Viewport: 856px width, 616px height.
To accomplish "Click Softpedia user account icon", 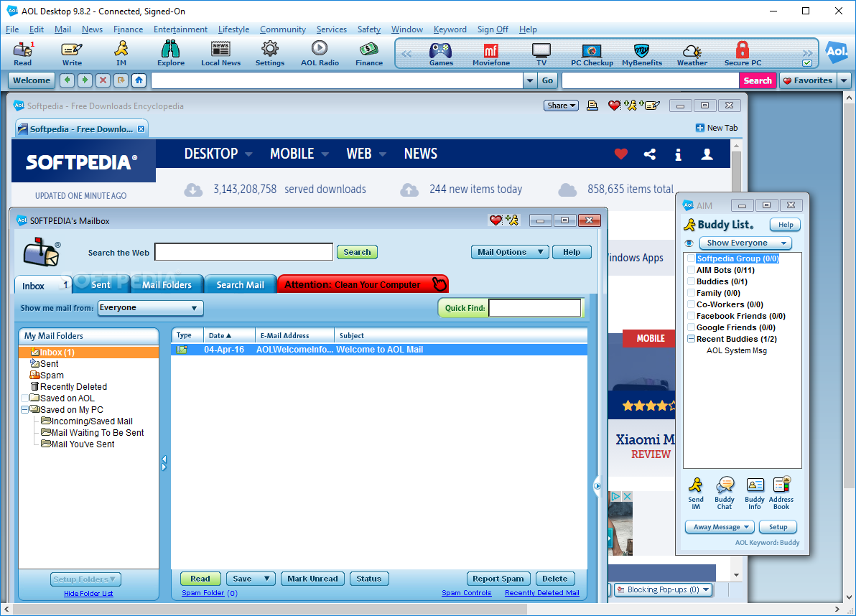I will (x=707, y=154).
